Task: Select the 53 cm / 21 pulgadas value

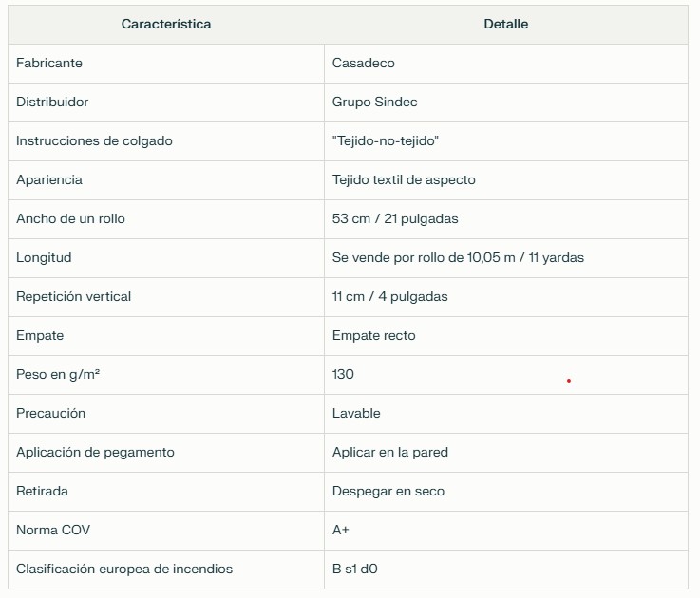Action: pyautogui.click(x=395, y=218)
